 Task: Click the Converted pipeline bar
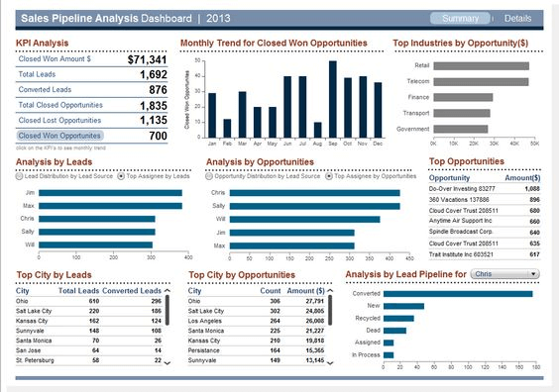tap(458, 294)
